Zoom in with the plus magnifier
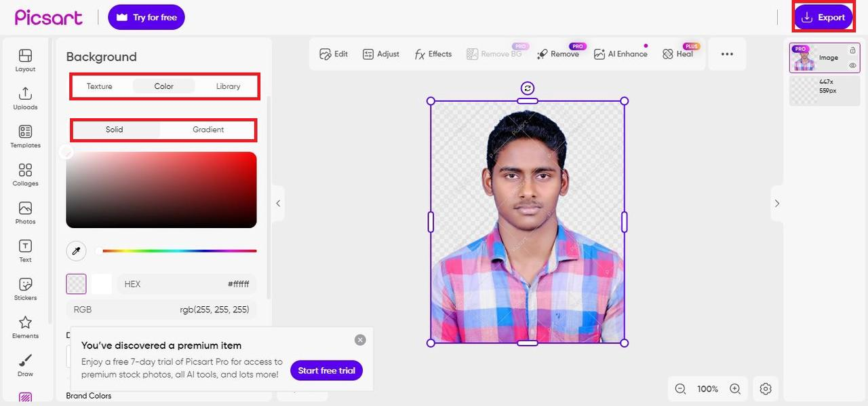 pyautogui.click(x=734, y=389)
